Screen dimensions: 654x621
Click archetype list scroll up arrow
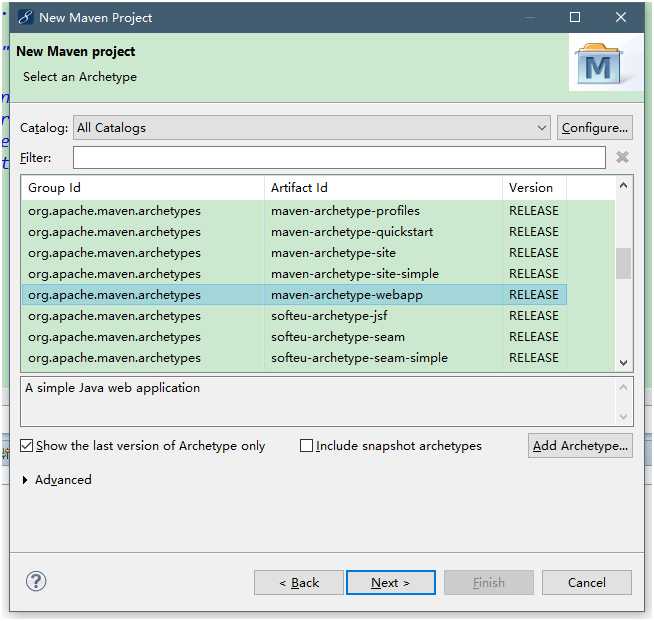point(624,186)
